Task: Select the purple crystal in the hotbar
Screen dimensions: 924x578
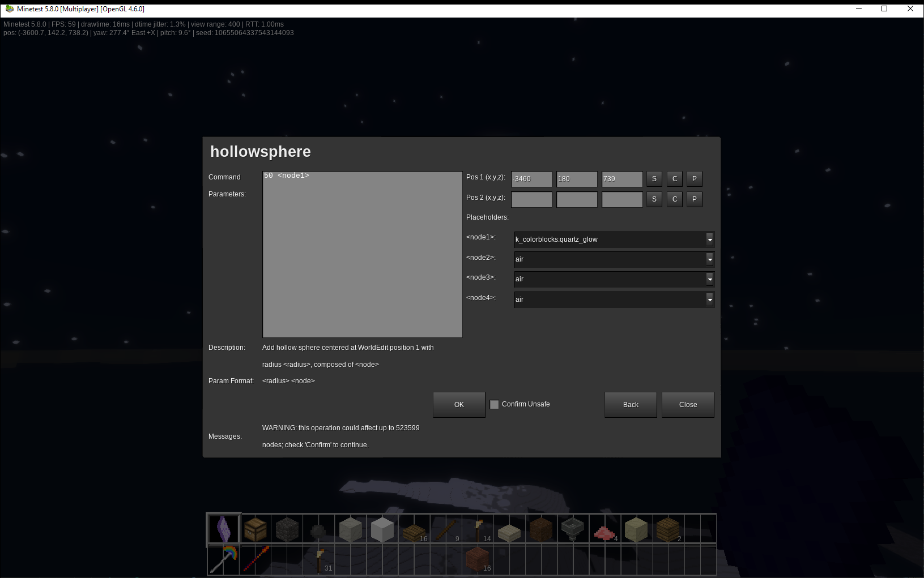Action: 224,529
